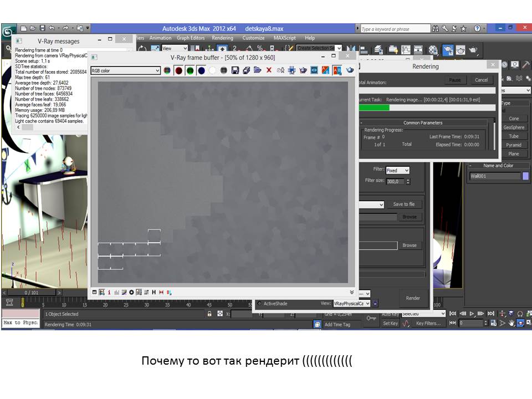The width and height of the screenshot is (532, 399).
Task: Clear image red X in frame buffer
Action: pos(269,70)
